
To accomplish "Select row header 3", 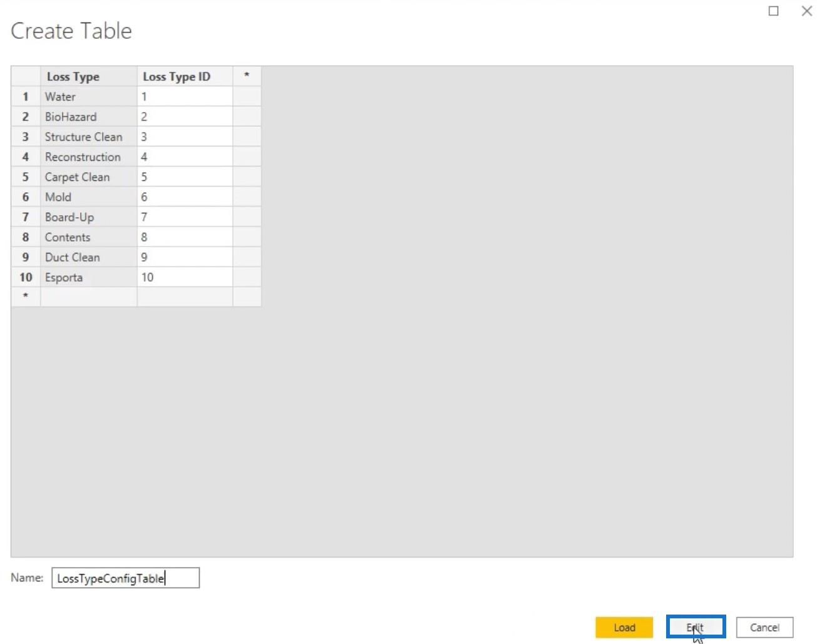I will (26, 136).
